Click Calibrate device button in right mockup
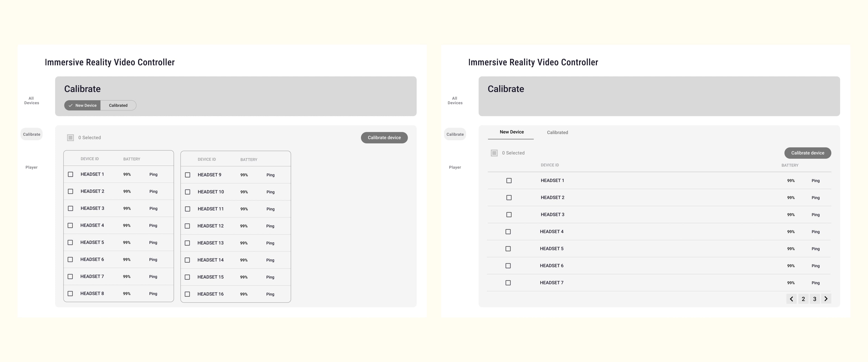This screenshot has width=868, height=362. click(808, 153)
